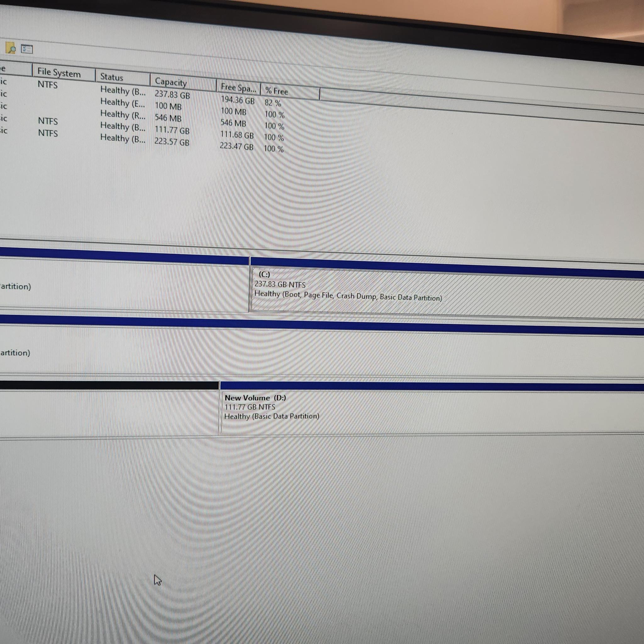Screen dimensions: 644x644
Task: Click the Healthy (Boot, Page File, Crash Dump...) text
Action: coord(348,296)
